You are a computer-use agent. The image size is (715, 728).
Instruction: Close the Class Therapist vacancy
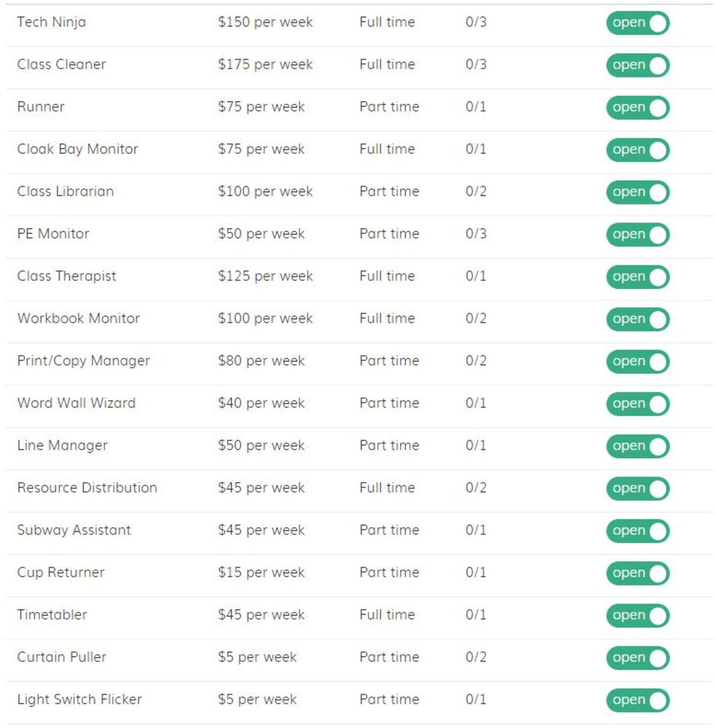(637, 276)
